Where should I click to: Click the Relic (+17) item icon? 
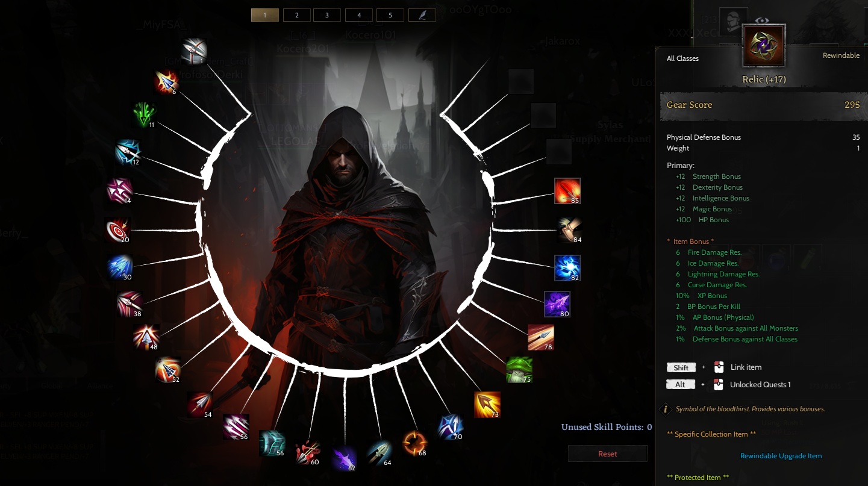[764, 46]
